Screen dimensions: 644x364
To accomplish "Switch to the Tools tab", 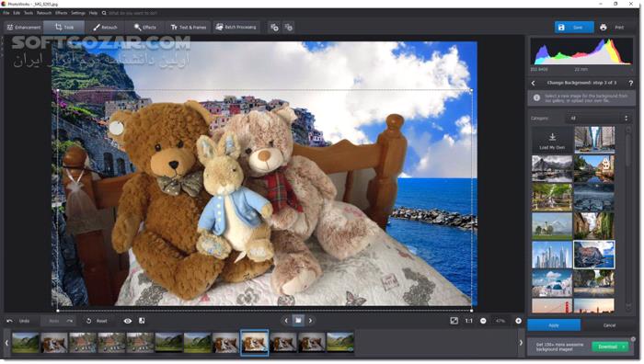I will (x=64, y=28).
